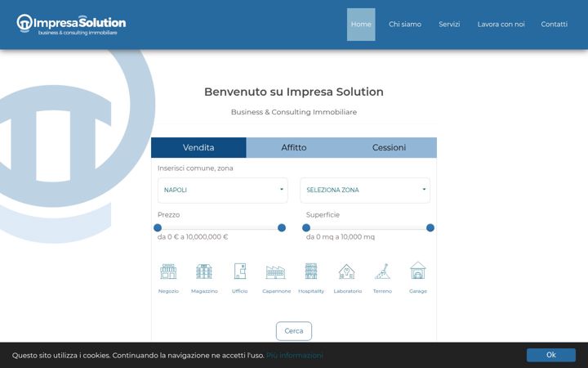This screenshot has height=368, width=588.
Task: Open the Più informazioni cookie link
Action: (294, 355)
